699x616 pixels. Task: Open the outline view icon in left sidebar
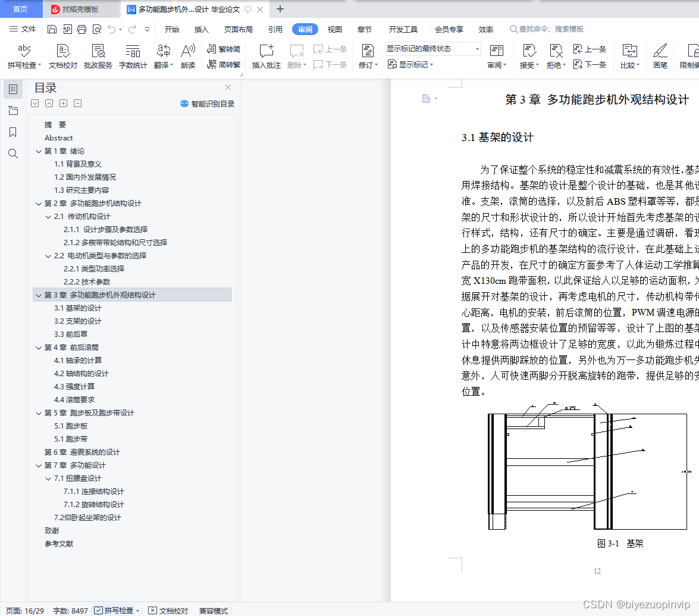point(13,89)
